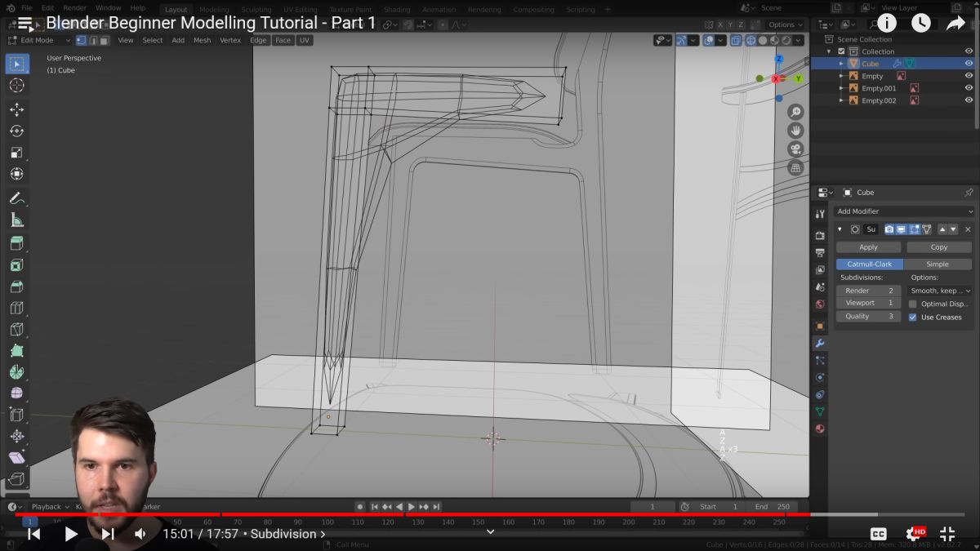Expand the Empty.001 tree item
This screenshot has width=980, height=551.
coord(841,88)
